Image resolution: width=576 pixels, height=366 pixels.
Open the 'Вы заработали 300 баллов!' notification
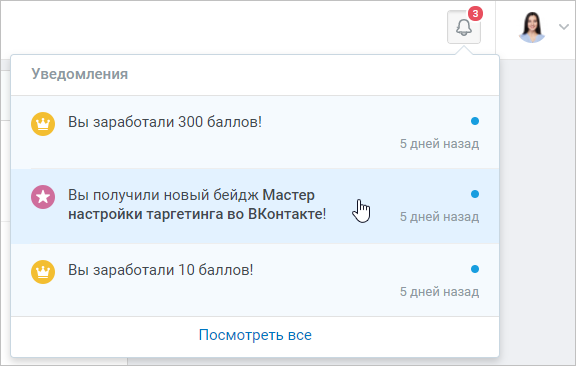tap(255, 132)
